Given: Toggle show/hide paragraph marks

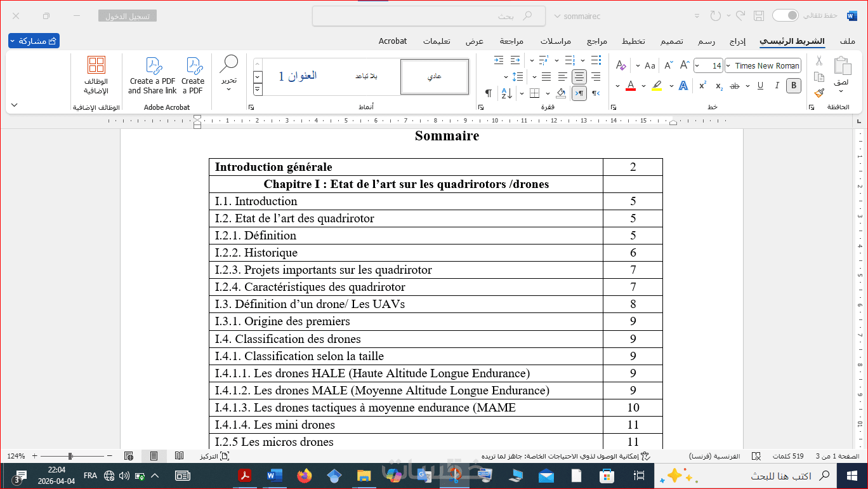Looking at the screenshot, I should [x=489, y=93].
